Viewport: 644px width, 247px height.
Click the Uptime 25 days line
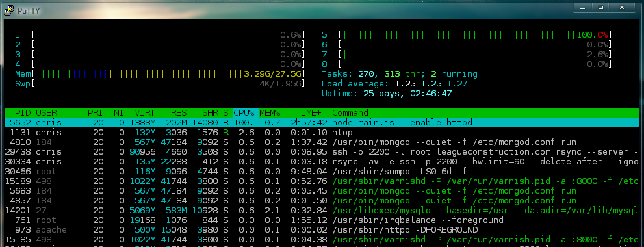coord(387,94)
